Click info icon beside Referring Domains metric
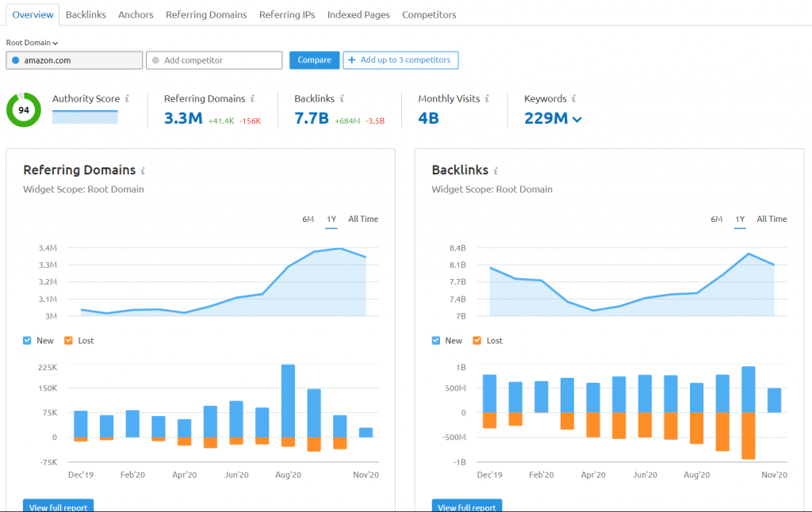 coord(253,98)
